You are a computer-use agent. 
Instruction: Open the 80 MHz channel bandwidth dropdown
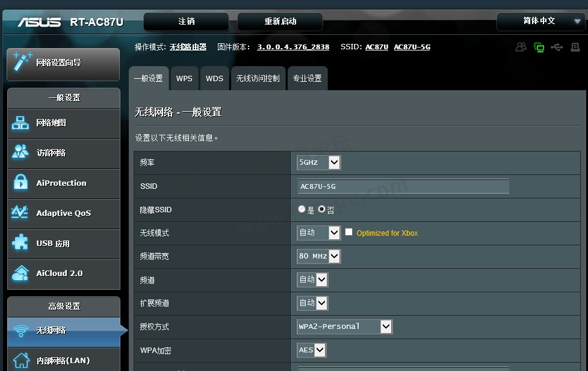(318, 256)
